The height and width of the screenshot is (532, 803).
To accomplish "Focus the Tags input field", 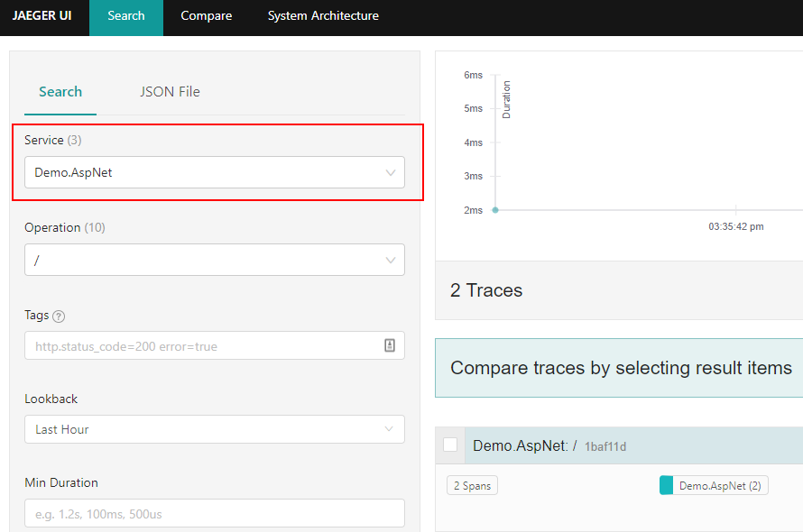I will (203, 346).
